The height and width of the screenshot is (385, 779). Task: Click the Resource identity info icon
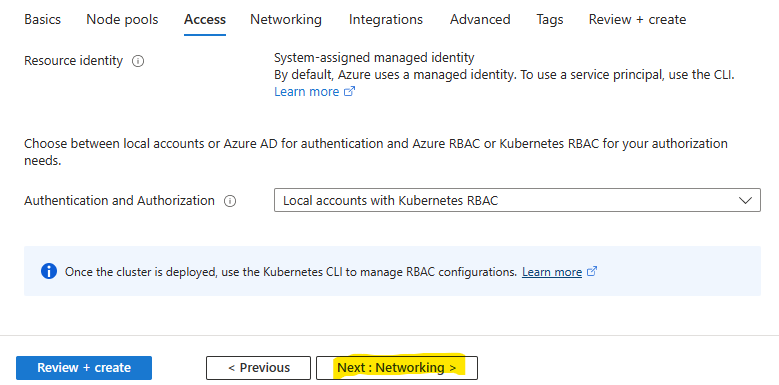point(138,61)
